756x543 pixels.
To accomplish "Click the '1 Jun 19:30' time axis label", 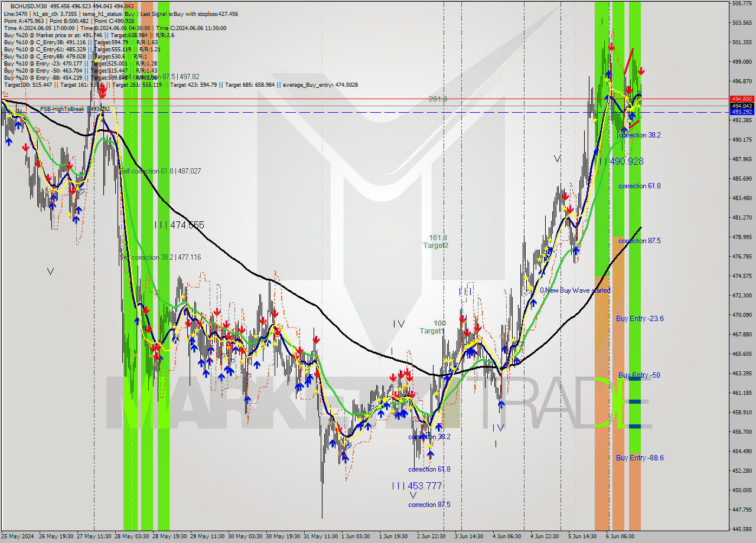I will click(x=393, y=537).
